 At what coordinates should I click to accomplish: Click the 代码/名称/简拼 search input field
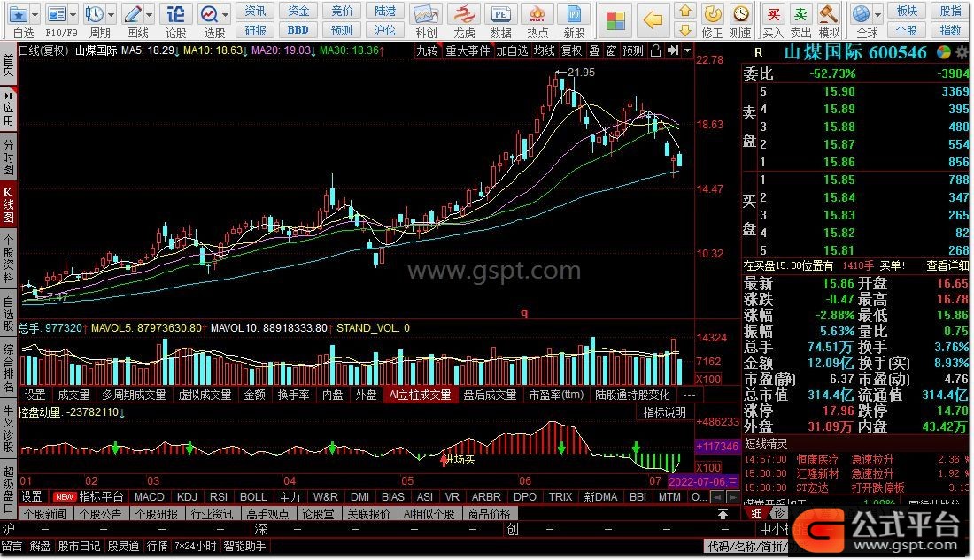point(746,547)
